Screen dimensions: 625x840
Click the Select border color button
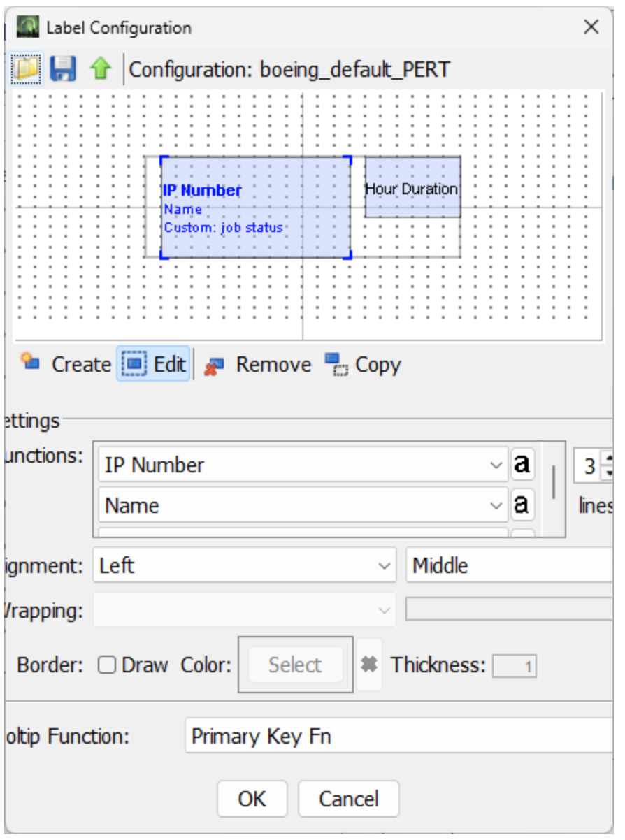pyautogui.click(x=295, y=665)
